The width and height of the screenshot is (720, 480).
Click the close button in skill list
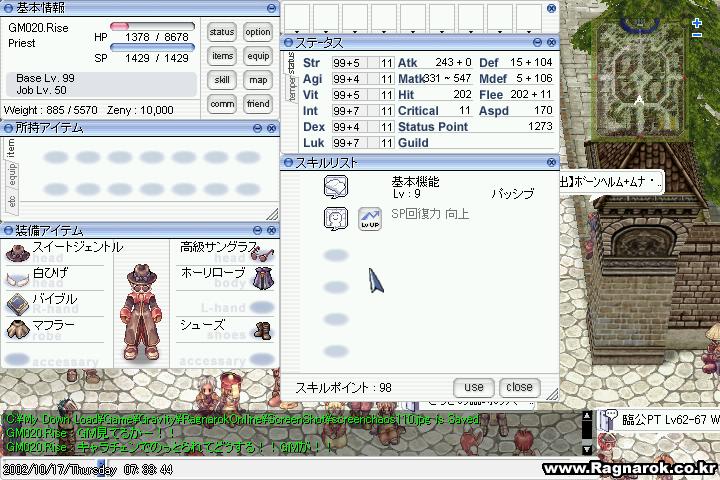tap(519, 387)
